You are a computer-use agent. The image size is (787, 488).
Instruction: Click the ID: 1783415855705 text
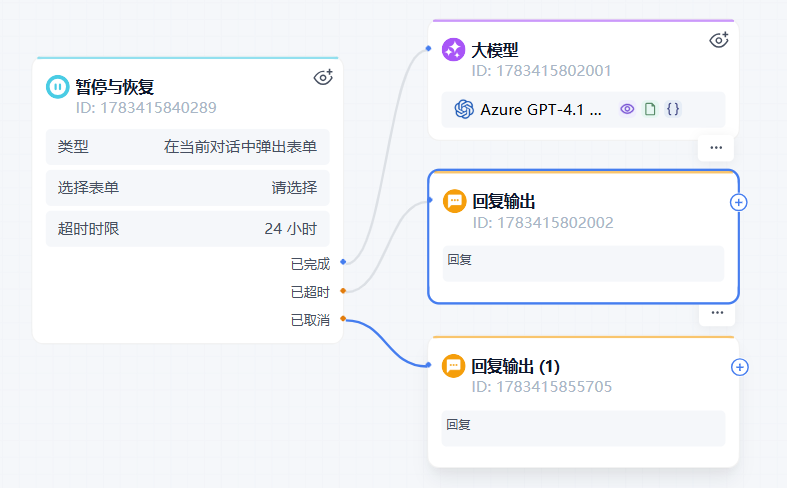pyautogui.click(x=542, y=387)
